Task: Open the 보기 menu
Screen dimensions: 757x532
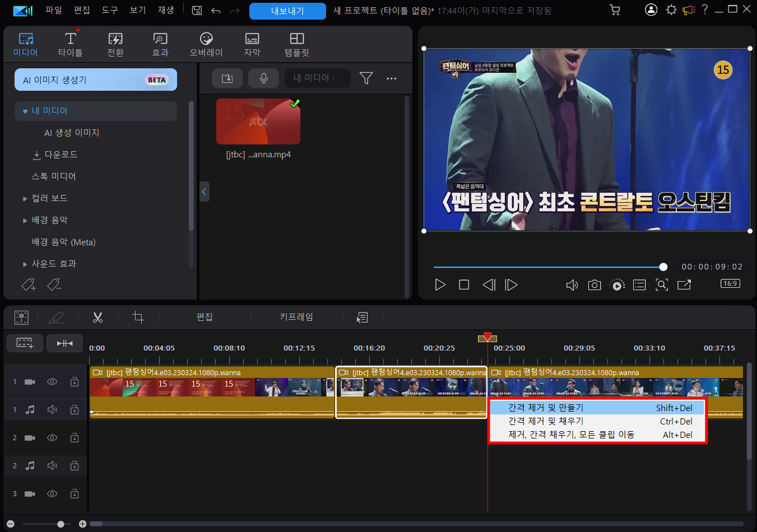Action: click(x=138, y=10)
